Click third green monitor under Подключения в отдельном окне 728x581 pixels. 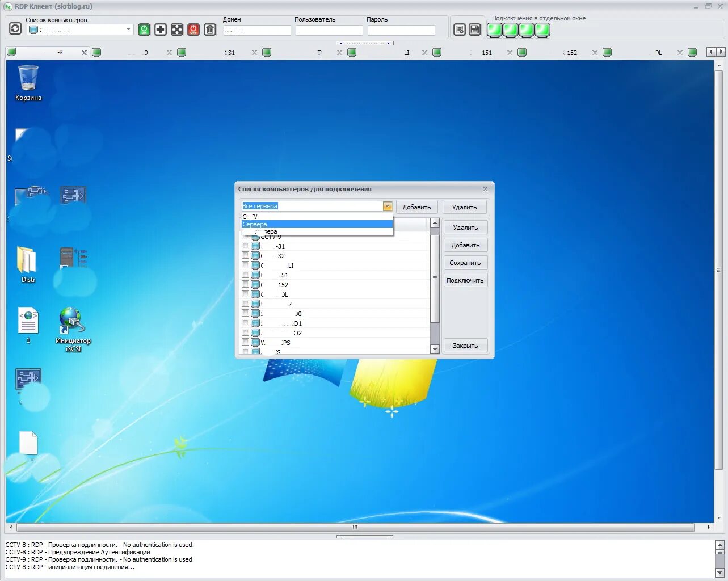click(x=527, y=30)
